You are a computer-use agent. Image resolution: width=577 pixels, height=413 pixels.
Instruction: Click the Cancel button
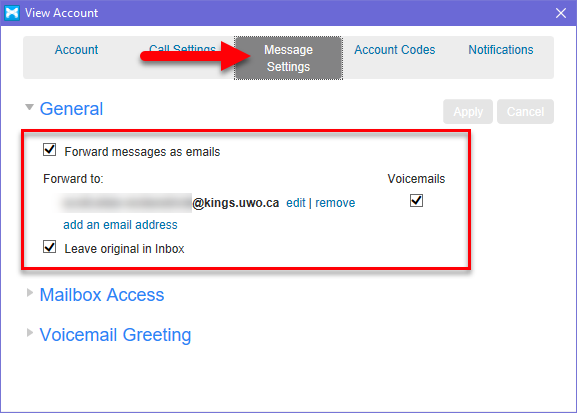525,112
